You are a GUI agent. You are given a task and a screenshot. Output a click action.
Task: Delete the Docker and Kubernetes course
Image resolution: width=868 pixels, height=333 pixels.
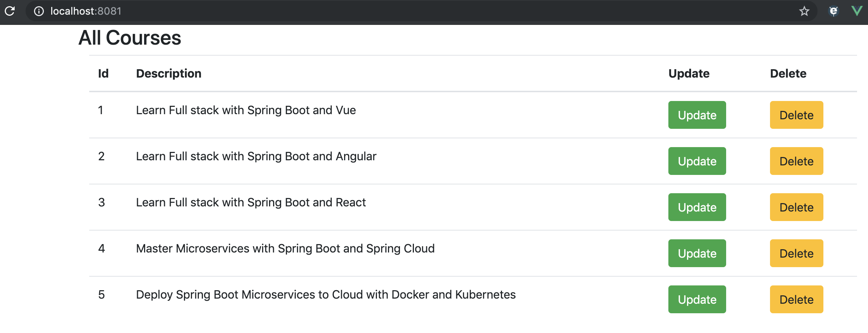coord(796,299)
